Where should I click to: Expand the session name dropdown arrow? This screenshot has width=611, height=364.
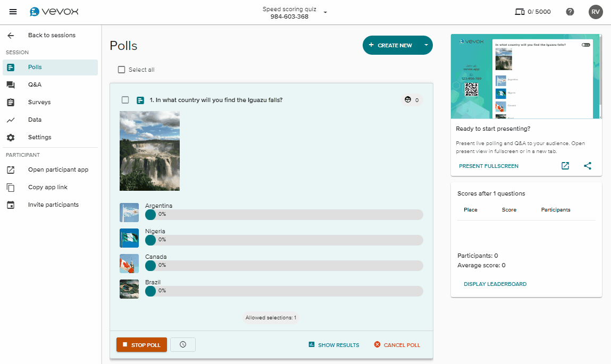pos(325,12)
